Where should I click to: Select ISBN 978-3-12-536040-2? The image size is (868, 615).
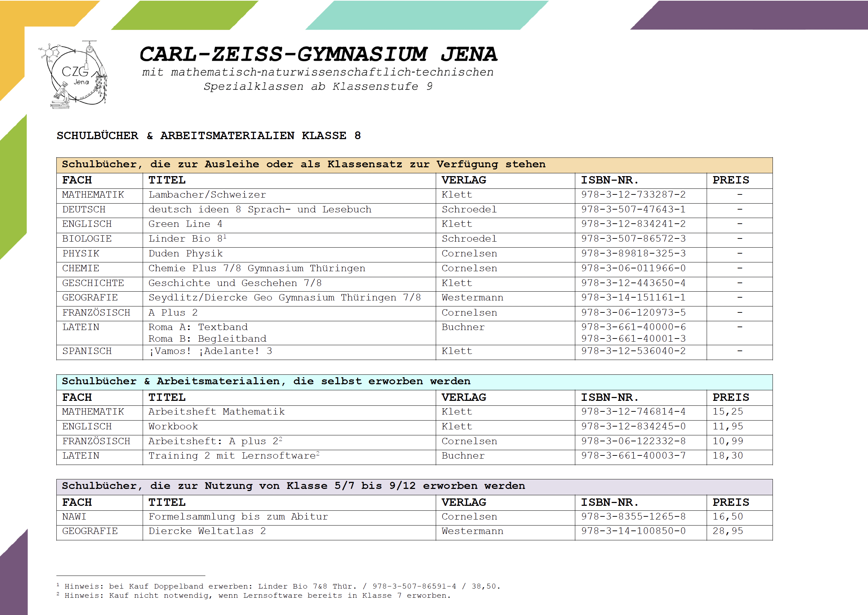[633, 351]
